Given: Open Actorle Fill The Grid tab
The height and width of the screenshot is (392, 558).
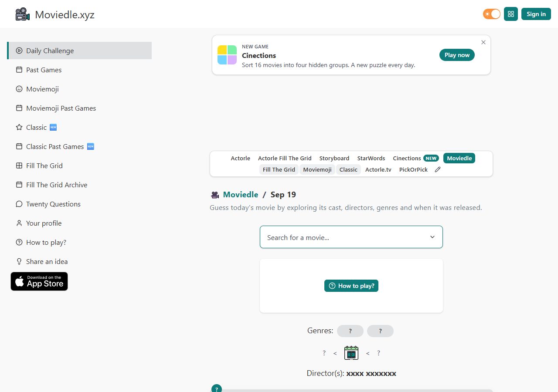Looking at the screenshot, I should [x=285, y=158].
